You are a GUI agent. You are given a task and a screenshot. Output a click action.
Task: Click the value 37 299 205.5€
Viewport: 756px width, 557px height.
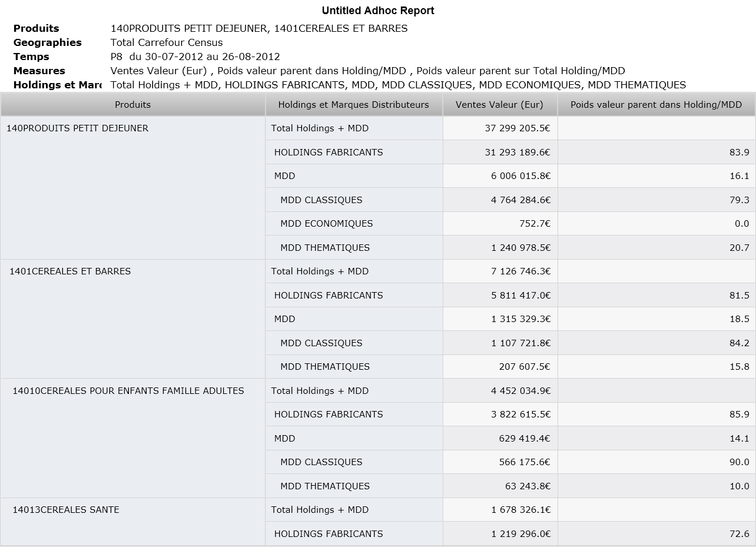pyautogui.click(x=518, y=128)
